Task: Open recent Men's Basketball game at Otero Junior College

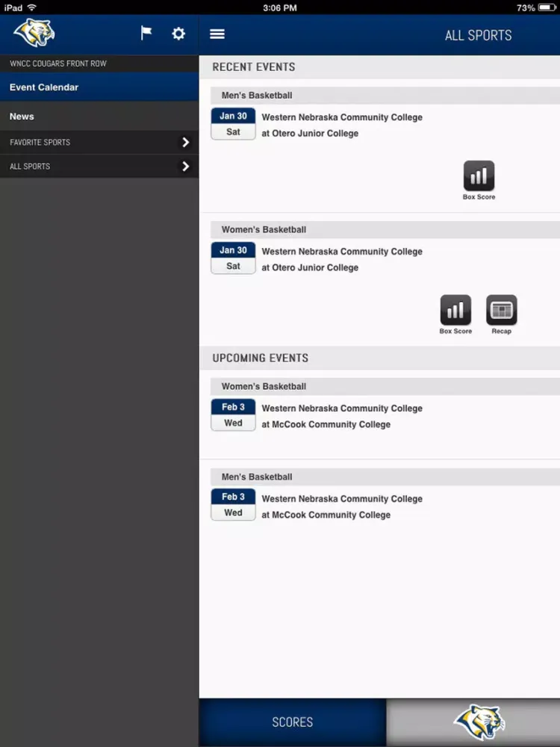Action: (x=342, y=125)
